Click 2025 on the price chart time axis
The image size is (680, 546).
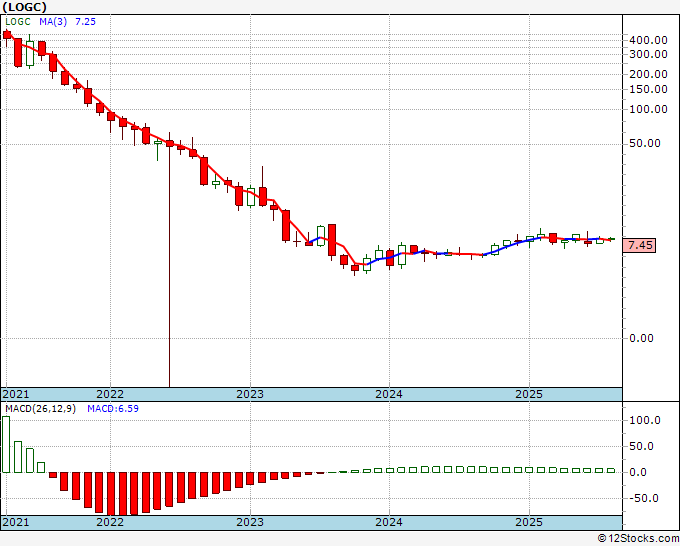point(529,394)
